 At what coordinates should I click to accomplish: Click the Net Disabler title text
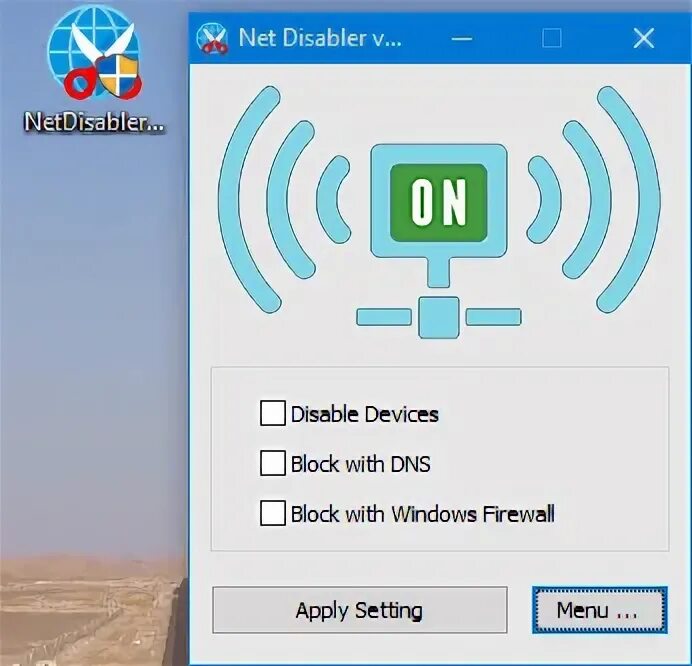click(x=320, y=38)
